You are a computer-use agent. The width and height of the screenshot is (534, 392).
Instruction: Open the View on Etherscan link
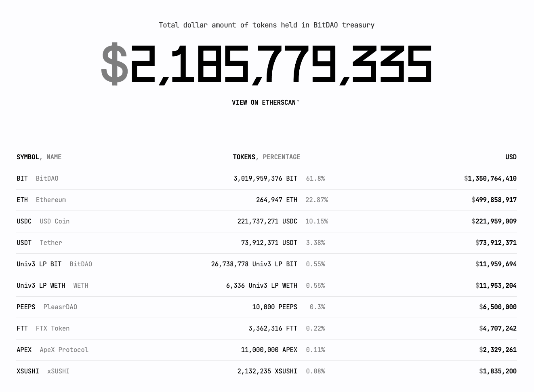pyautogui.click(x=265, y=102)
